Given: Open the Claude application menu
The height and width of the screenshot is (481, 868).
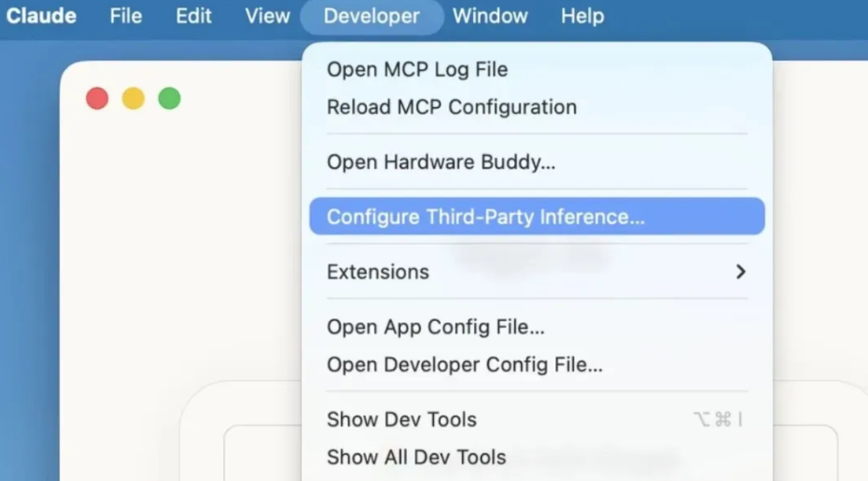Looking at the screenshot, I should click(x=41, y=16).
